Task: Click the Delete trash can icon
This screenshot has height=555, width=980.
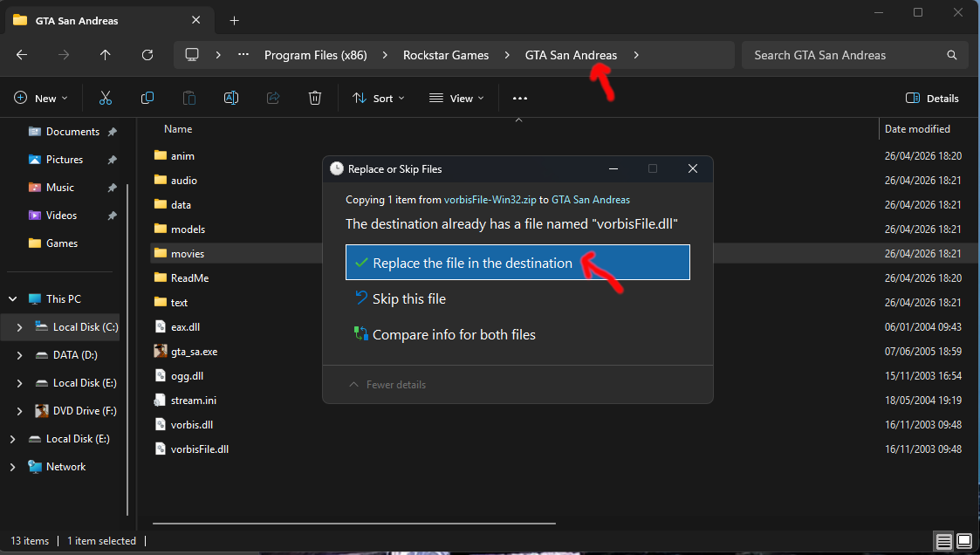Action: [315, 98]
